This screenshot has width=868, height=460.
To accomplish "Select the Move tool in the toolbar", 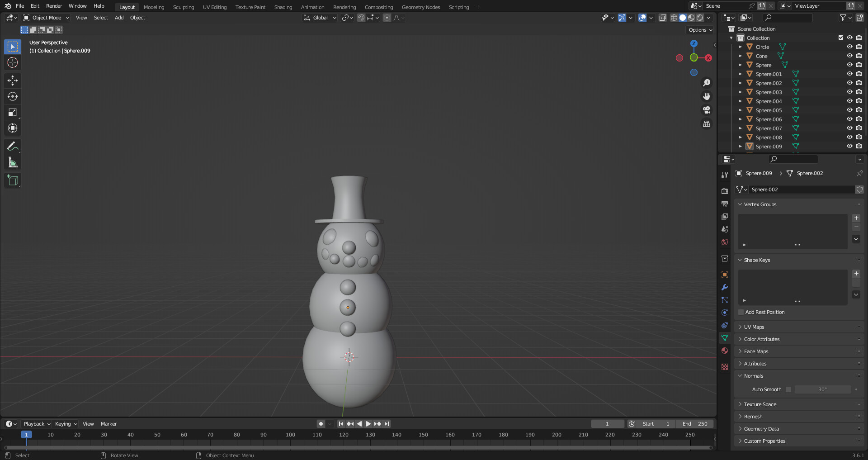I will point(12,81).
